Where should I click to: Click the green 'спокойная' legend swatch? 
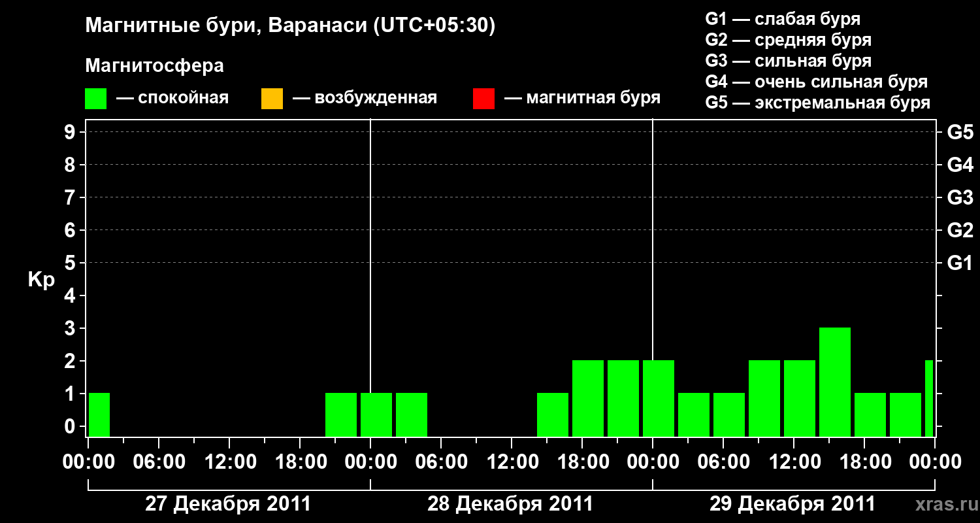96,98
